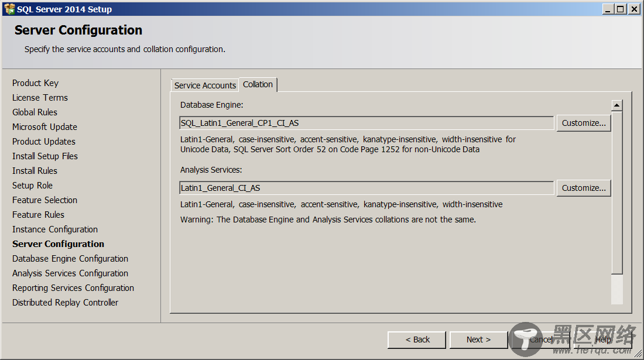The width and height of the screenshot is (644, 360).
Task: Switch to the Service Accounts tab
Action: (x=205, y=85)
